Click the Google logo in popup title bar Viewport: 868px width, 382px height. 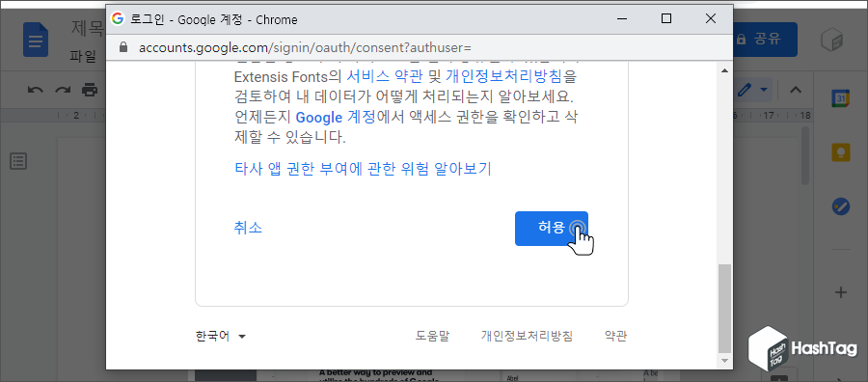pyautogui.click(x=118, y=19)
